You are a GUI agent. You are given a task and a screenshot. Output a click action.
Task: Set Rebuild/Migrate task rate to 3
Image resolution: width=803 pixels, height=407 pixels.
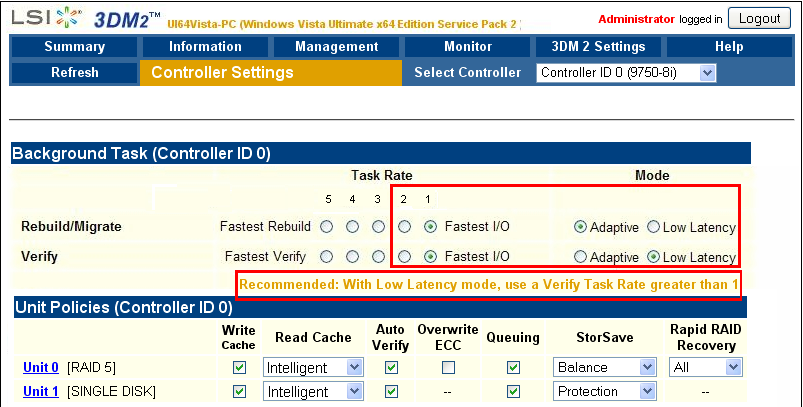(378, 227)
